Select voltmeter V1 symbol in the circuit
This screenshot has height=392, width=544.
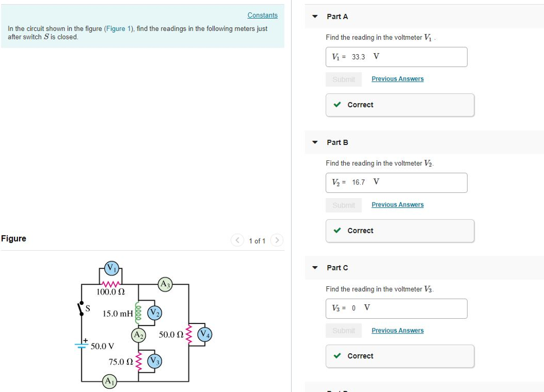[x=112, y=268]
